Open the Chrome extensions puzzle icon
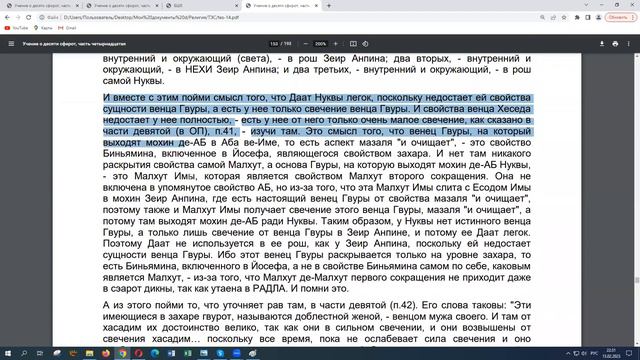Viewport: 640px width, 360px height. pyautogui.click(x=577, y=18)
